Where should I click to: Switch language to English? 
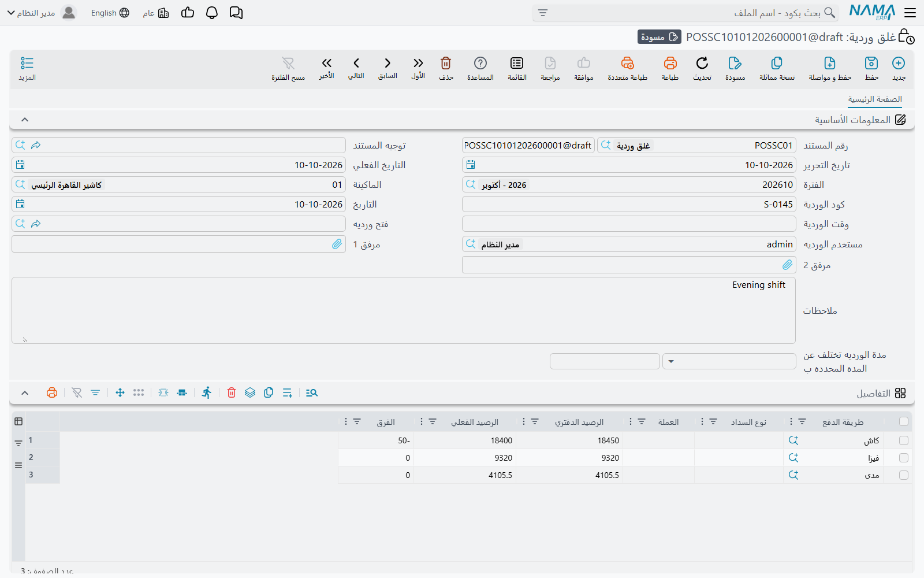pos(110,13)
